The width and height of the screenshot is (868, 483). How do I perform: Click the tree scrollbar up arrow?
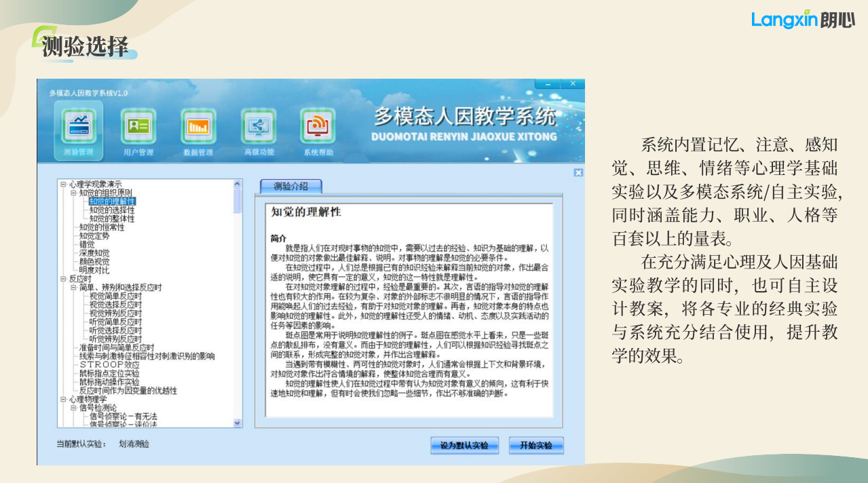click(238, 183)
